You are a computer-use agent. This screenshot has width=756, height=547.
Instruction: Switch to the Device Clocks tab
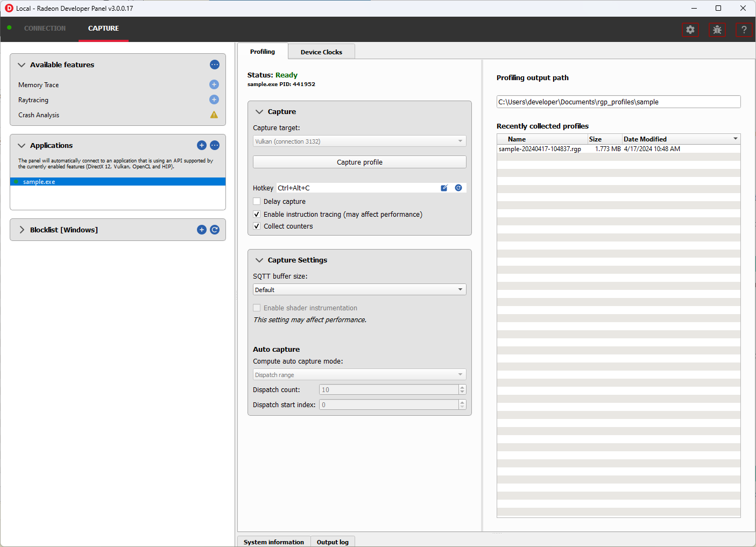pyautogui.click(x=321, y=52)
